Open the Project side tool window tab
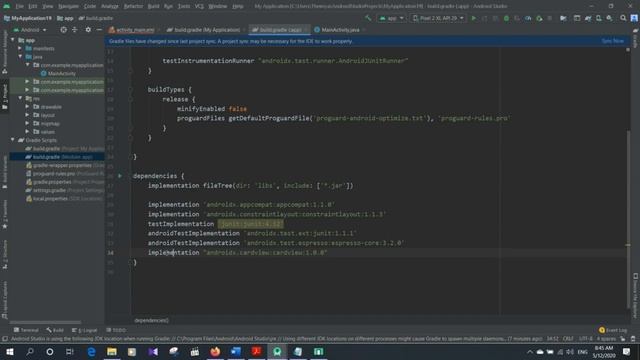This screenshot has height=360, width=640. point(4,96)
